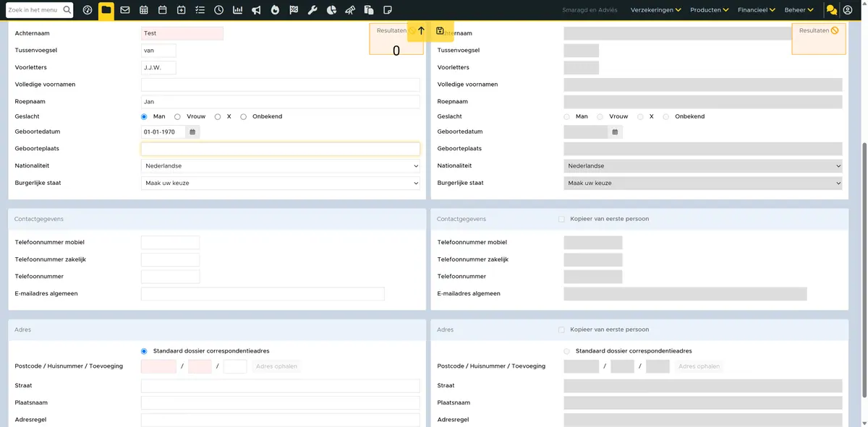Open the folder (dossiers) icon
This screenshot has height=427, width=868.
point(106,10)
